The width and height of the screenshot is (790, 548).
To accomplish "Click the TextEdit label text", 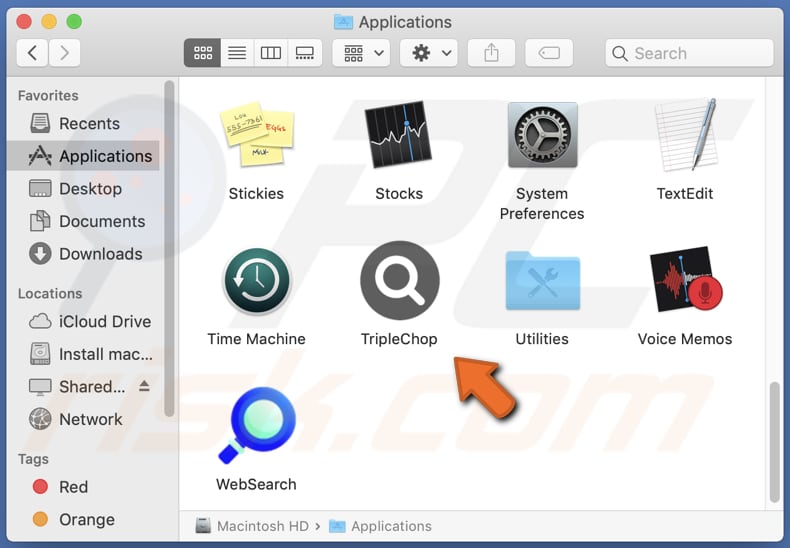I will [685, 193].
